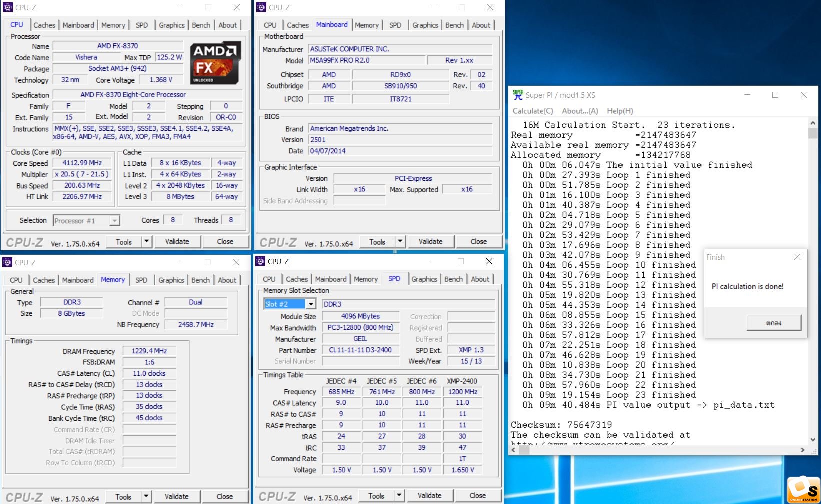Confirm the PI calculation done dialog
Image resolution: width=821 pixels, height=504 pixels.
[774, 323]
